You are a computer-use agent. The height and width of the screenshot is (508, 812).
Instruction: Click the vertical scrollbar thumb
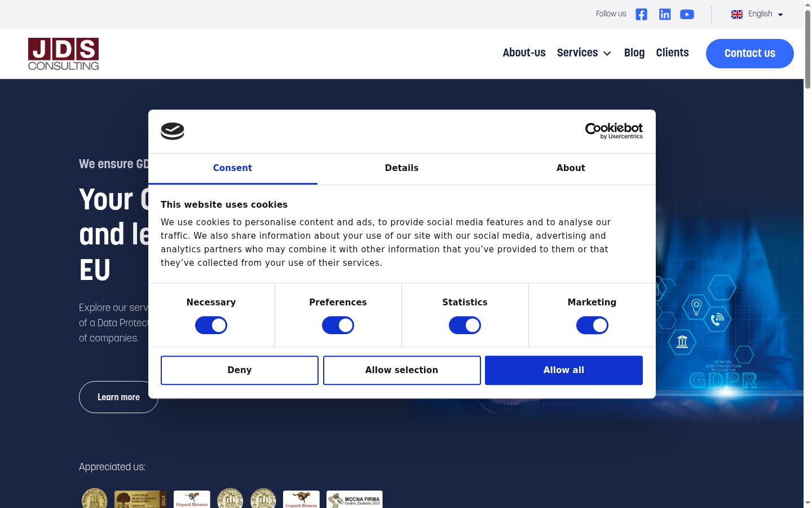807,49
